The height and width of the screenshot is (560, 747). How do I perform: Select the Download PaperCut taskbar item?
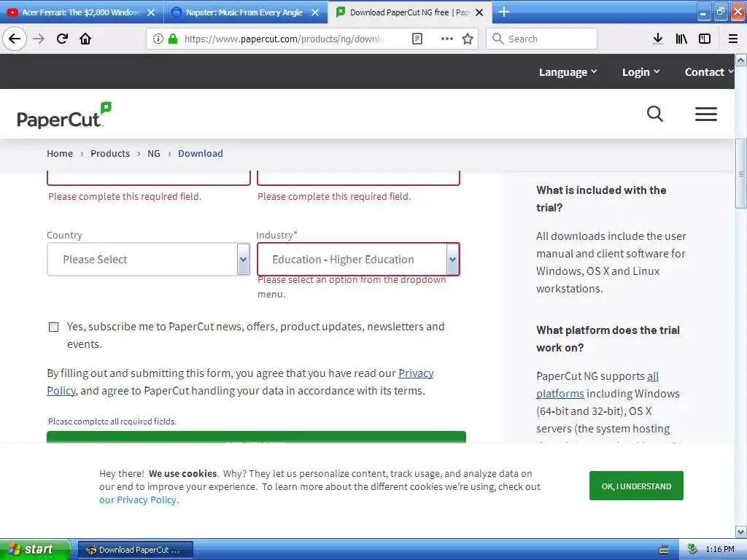[135, 550]
